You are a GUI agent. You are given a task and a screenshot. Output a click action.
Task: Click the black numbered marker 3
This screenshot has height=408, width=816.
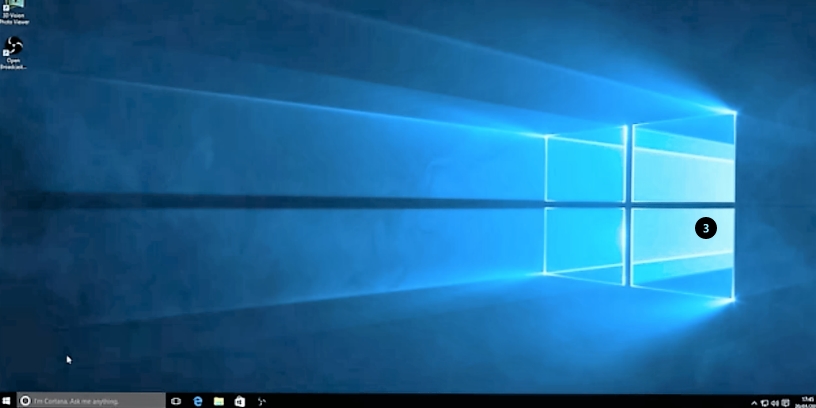[705, 228]
